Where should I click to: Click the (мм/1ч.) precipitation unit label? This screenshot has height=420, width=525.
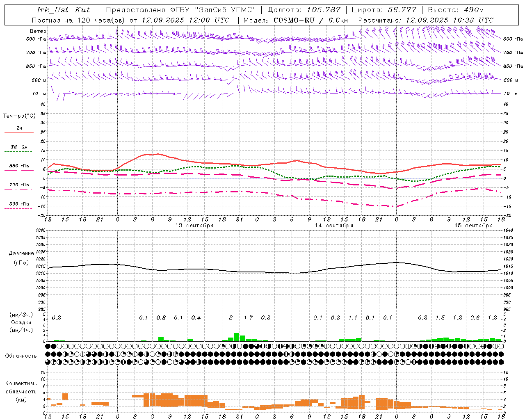point(21,330)
